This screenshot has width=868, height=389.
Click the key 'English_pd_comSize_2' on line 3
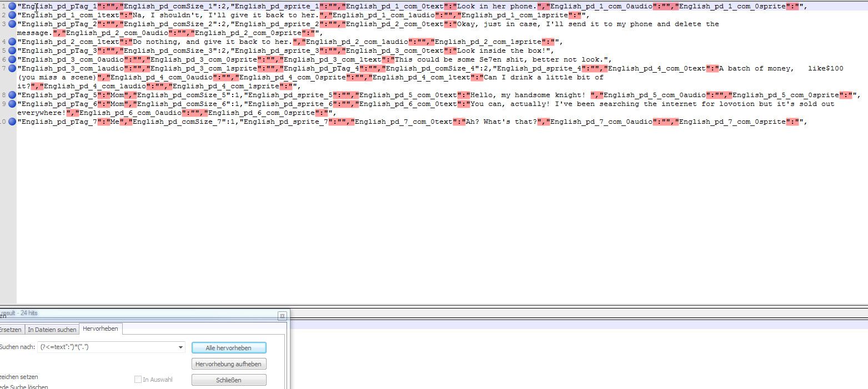tap(168, 24)
